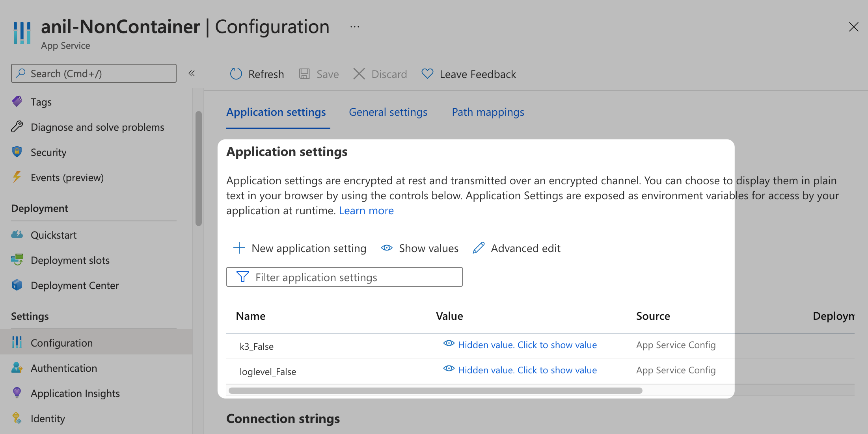This screenshot has width=868, height=434.
Task: Click the horizontal scrollbar below settings table
Action: coord(435,391)
